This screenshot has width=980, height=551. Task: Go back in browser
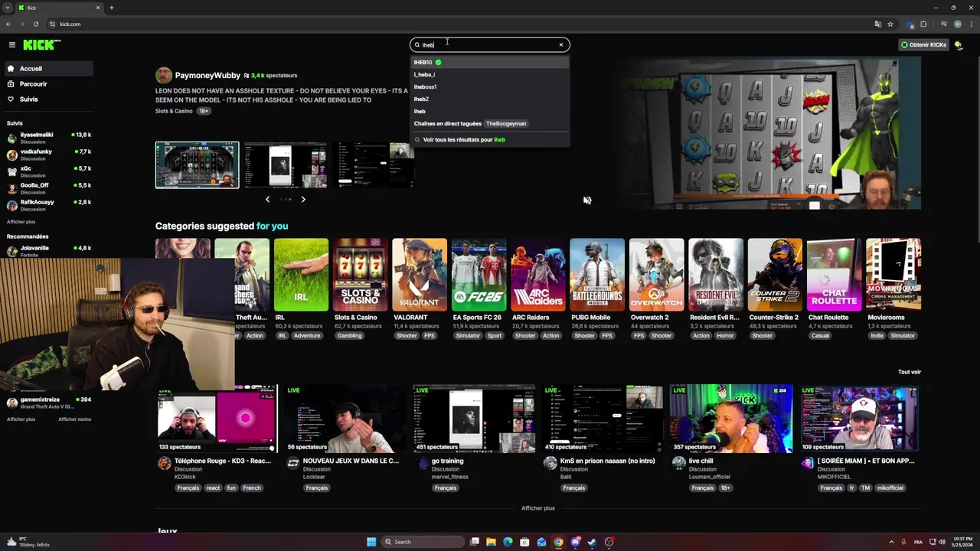pyautogui.click(x=8, y=24)
